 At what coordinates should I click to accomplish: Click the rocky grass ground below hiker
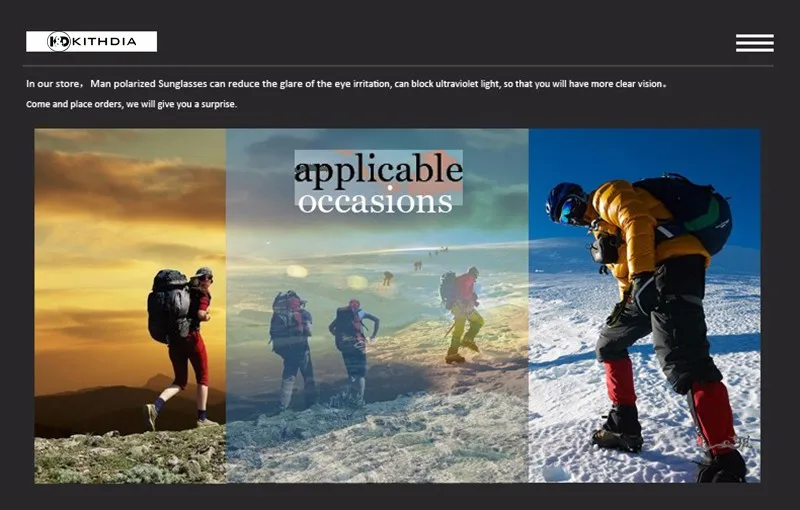[130, 454]
